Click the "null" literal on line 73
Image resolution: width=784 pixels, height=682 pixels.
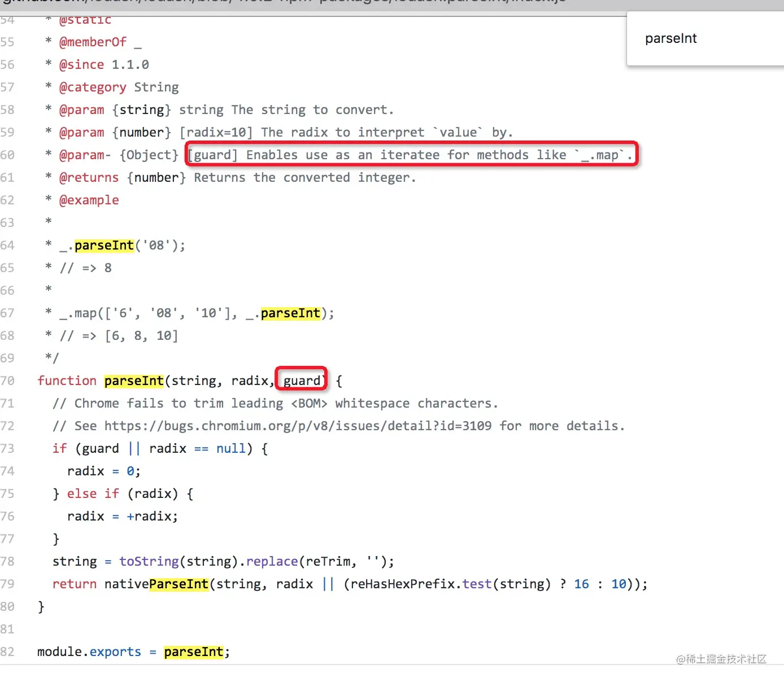[x=231, y=448]
